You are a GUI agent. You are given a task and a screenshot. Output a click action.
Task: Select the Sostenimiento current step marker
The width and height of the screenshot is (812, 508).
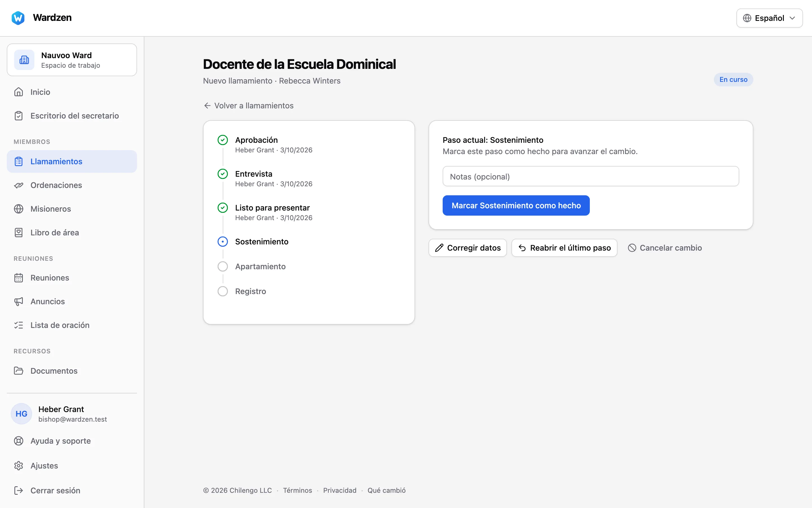pos(223,242)
